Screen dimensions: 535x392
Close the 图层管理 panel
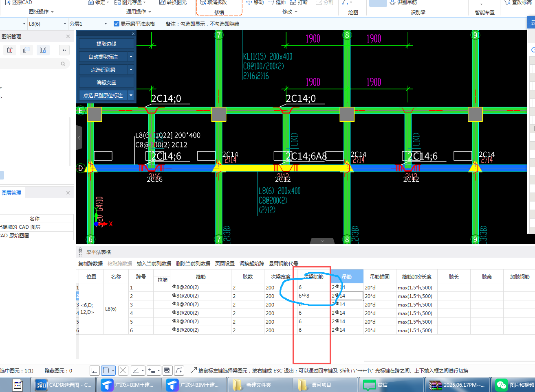coord(68,193)
